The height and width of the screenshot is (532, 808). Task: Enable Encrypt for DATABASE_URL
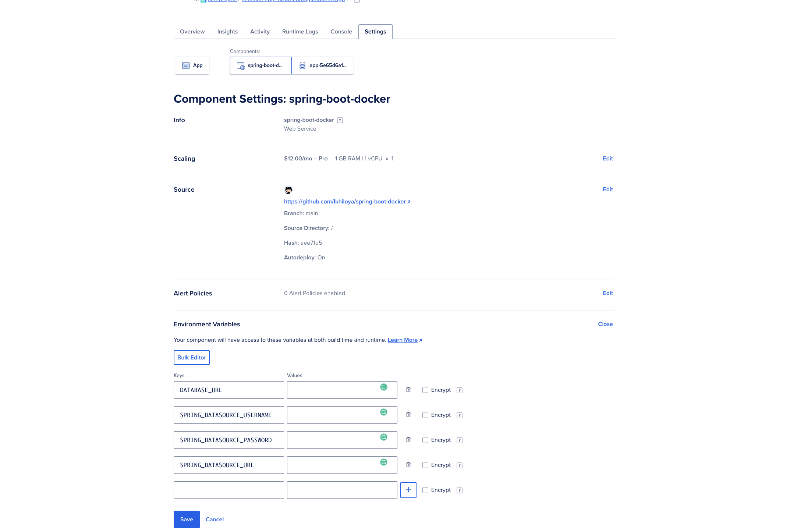point(425,390)
